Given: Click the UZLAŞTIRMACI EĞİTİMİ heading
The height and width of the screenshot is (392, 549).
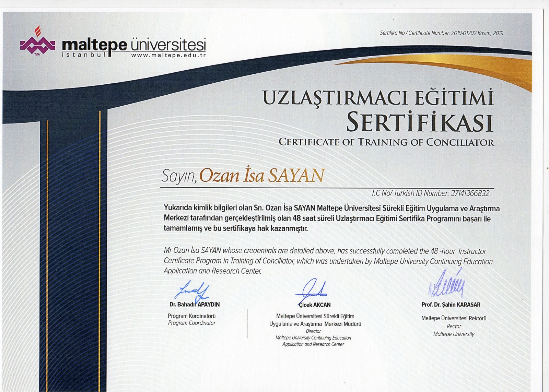Looking at the screenshot, I should click(x=378, y=98).
